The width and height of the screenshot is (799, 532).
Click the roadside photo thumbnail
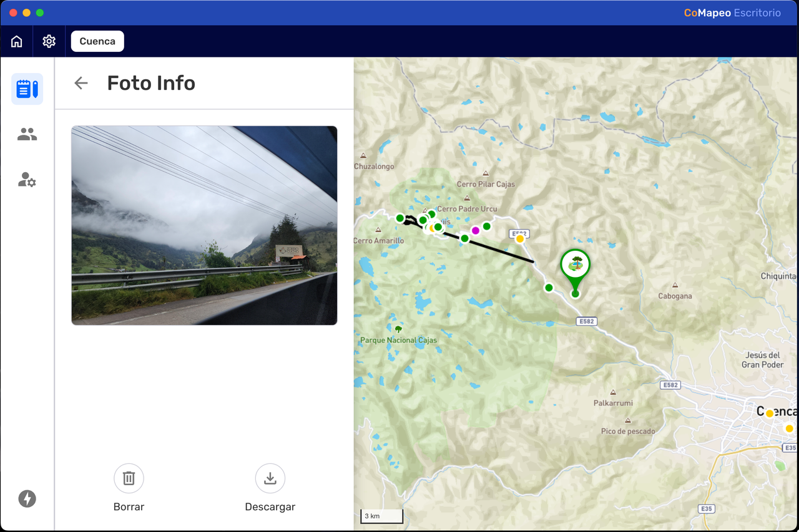tap(204, 225)
